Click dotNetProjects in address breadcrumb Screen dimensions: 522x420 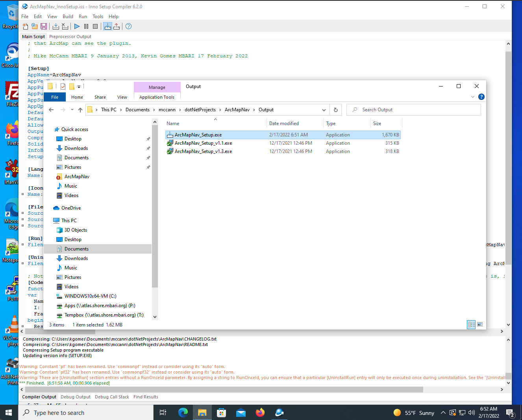200,110
